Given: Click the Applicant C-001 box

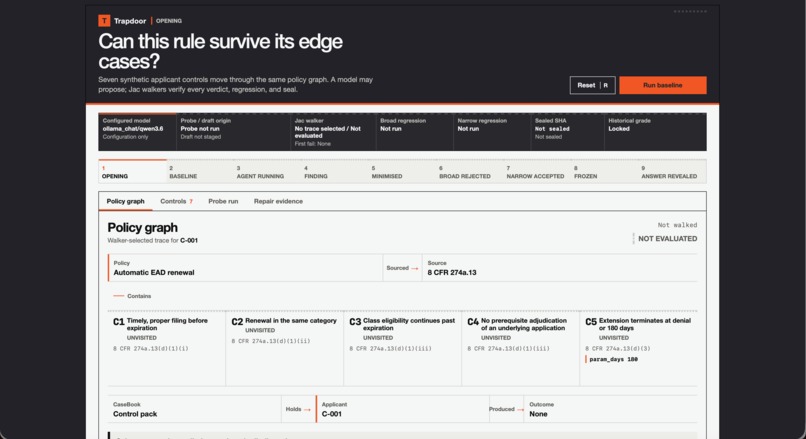Looking at the screenshot, I should 402,409.
